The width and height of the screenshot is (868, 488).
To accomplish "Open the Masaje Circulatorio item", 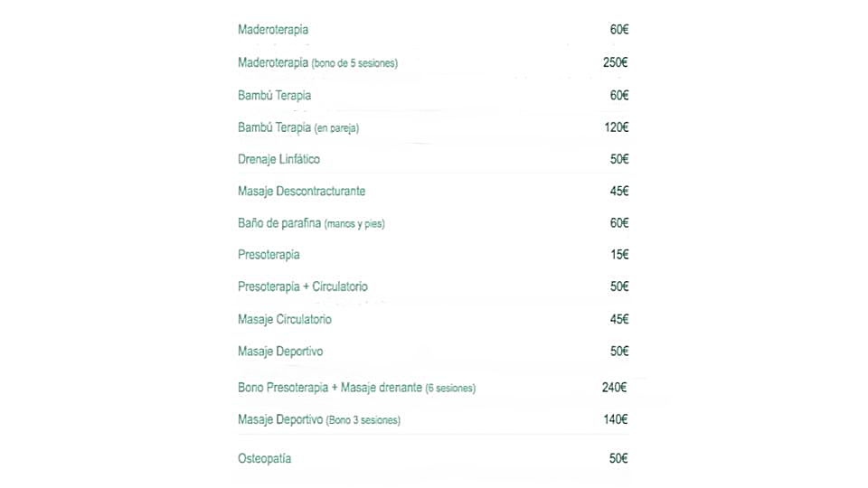I will tap(284, 319).
